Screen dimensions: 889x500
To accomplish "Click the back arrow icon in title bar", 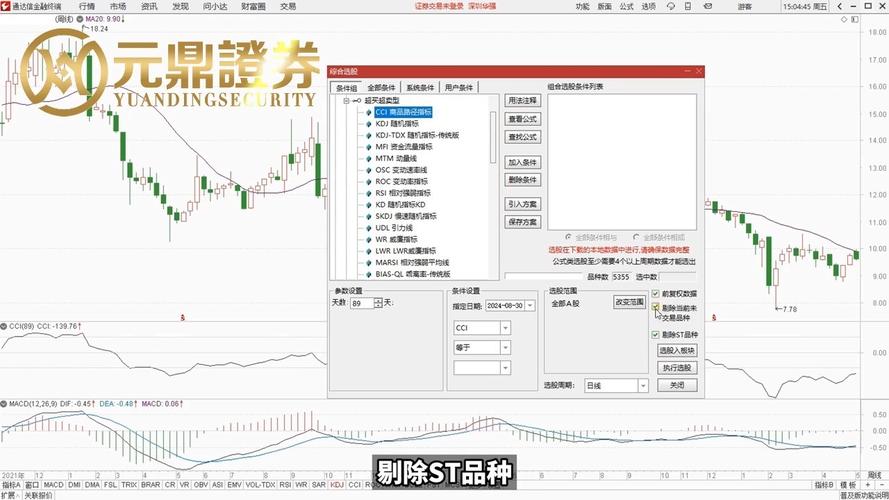I will point(840,6).
